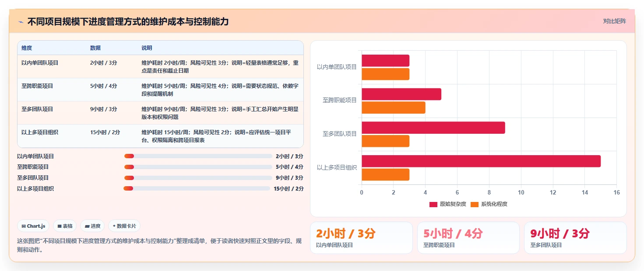Click 至多团队项目 y-axis label in chart
This screenshot has height=271, width=644.
pyautogui.click(x=340, y=134)
